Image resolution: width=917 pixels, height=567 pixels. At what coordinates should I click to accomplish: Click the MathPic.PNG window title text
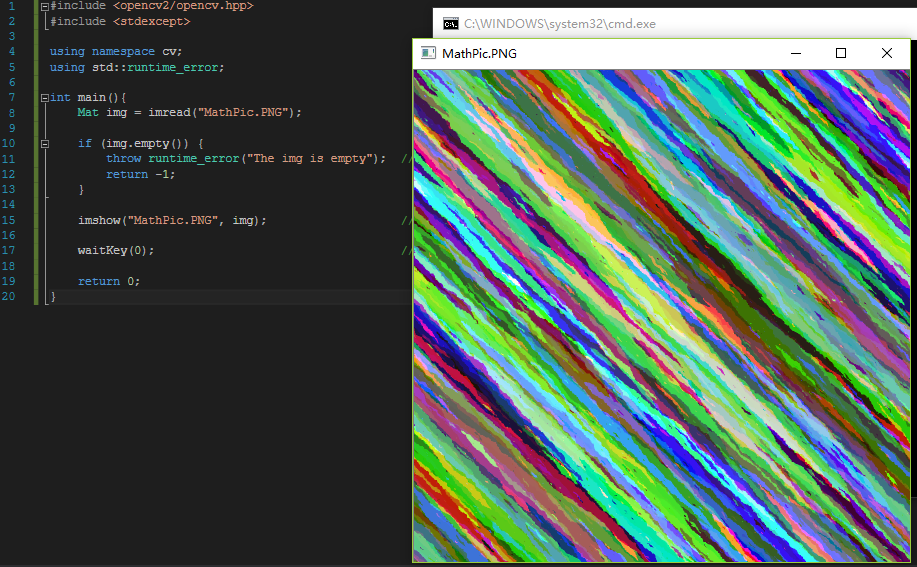(480, 54)
